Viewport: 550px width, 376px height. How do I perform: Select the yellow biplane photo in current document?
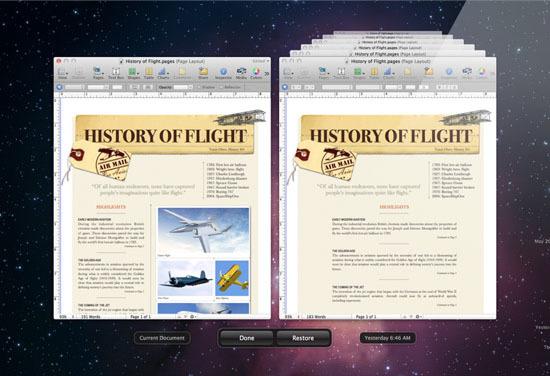(232, 278)
